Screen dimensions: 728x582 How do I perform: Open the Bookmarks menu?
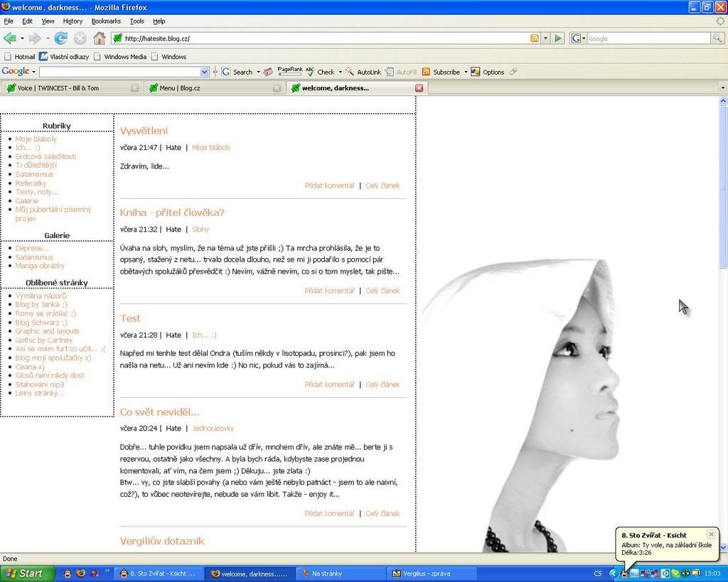pyautogui.click(x=106, y=21)
